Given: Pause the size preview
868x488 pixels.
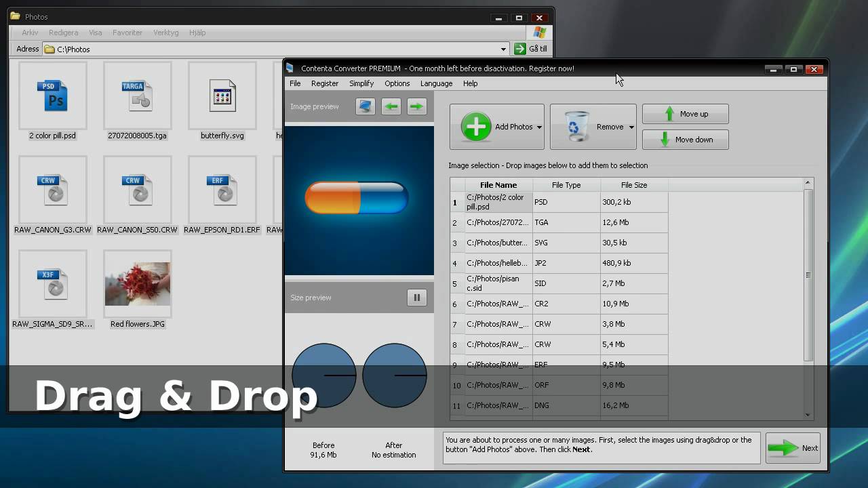Looking at the screenshot, I should tap(417, 298).
